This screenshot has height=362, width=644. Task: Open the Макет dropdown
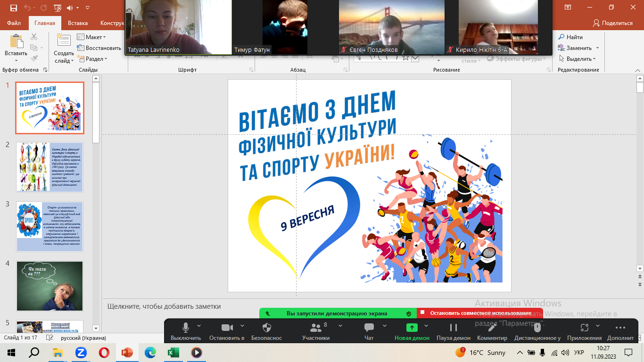[92, 37]
